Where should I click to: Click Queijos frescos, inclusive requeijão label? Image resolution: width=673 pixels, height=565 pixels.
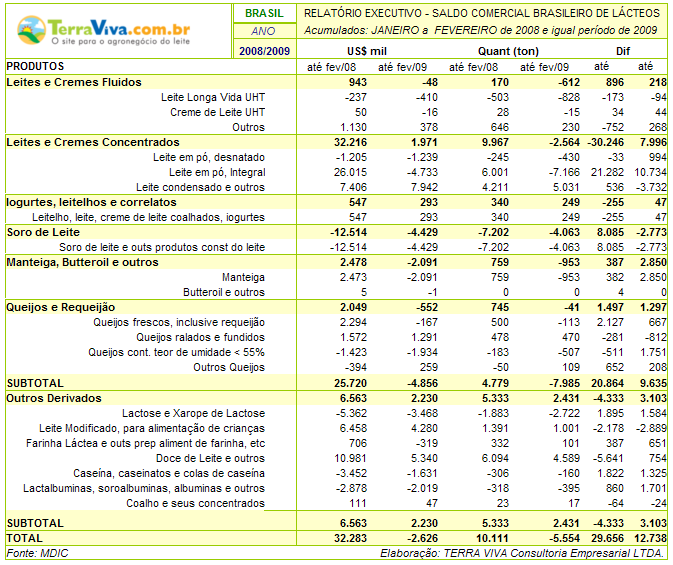179,322
